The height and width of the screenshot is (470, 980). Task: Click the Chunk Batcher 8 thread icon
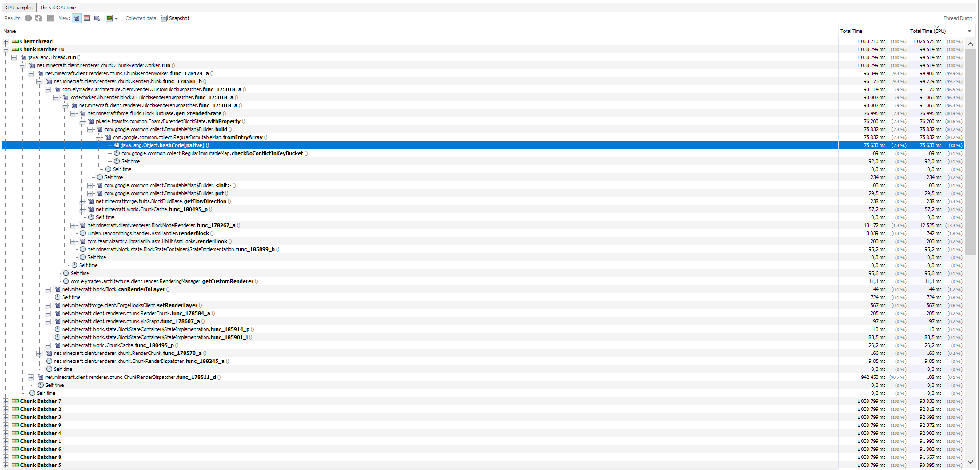click(15, 457)
